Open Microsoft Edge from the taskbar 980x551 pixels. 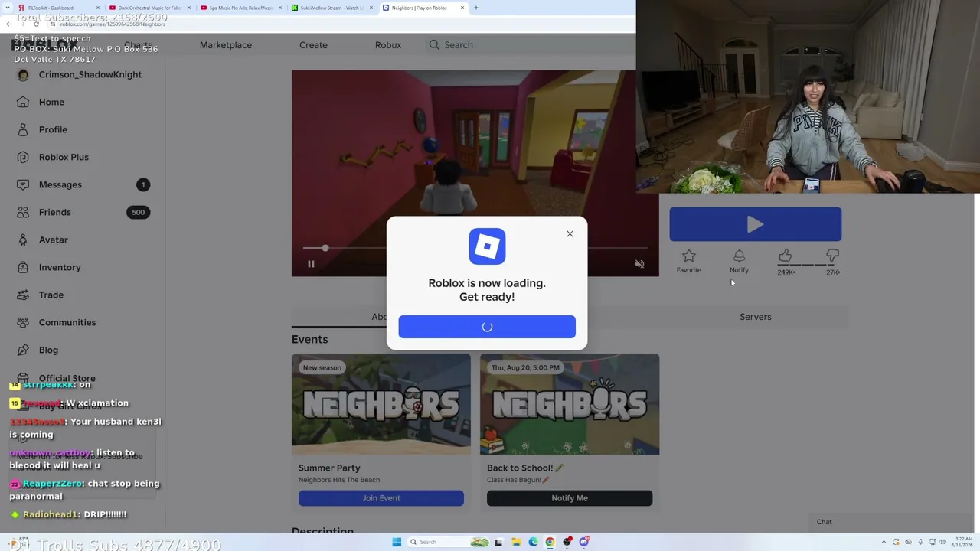(533, 542)
